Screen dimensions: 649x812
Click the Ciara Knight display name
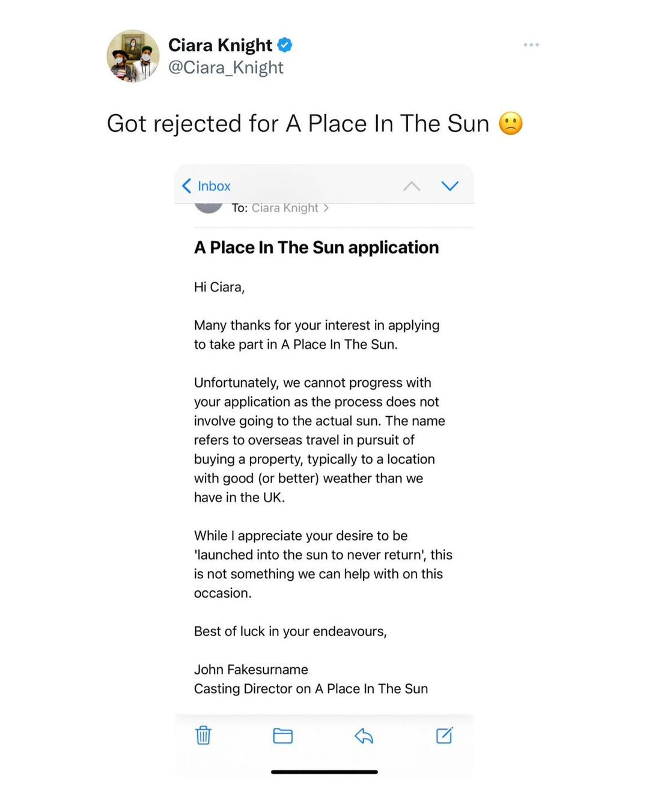click(220, 45)
